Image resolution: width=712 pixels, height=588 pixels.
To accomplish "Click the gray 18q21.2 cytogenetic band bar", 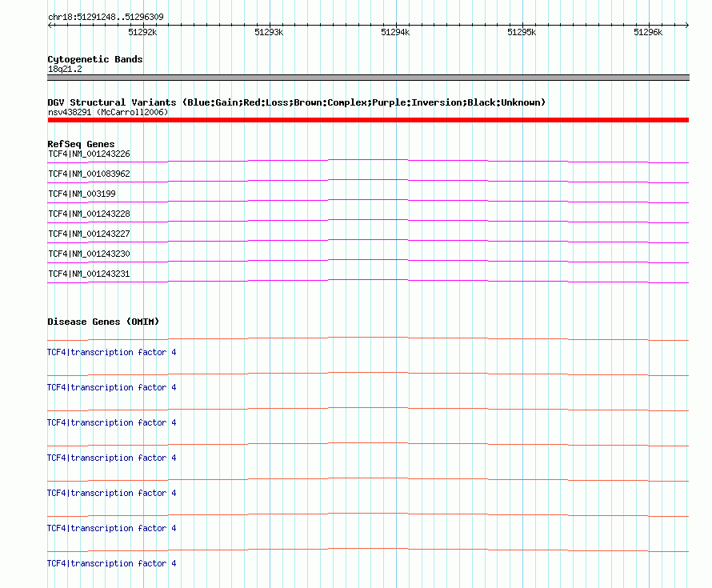I will tap(368, 78).
